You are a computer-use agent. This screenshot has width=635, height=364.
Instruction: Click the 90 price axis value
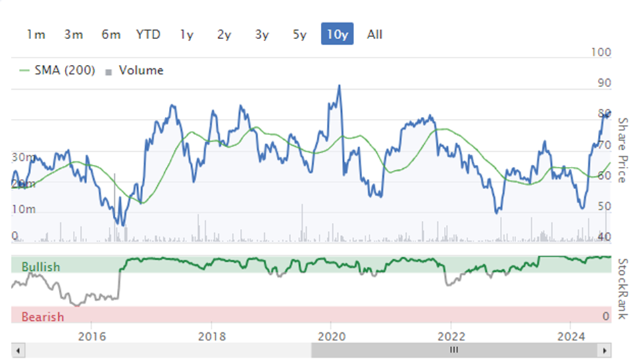(604, 83)
